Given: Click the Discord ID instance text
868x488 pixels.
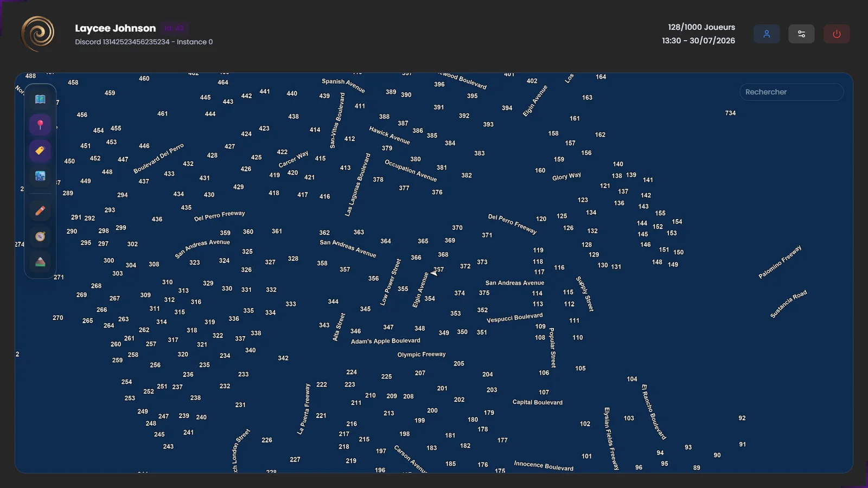Looking at the screenshot, I should coord(144,42).
